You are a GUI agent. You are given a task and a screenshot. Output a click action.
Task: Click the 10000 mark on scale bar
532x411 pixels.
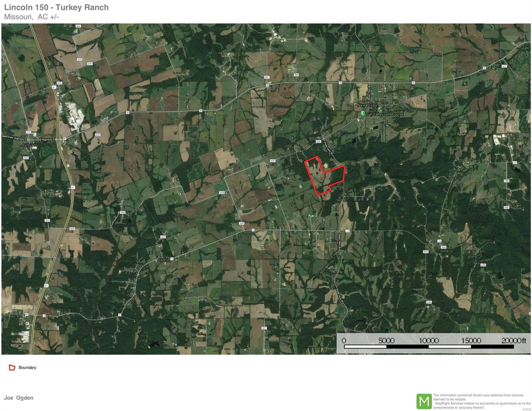429,340
